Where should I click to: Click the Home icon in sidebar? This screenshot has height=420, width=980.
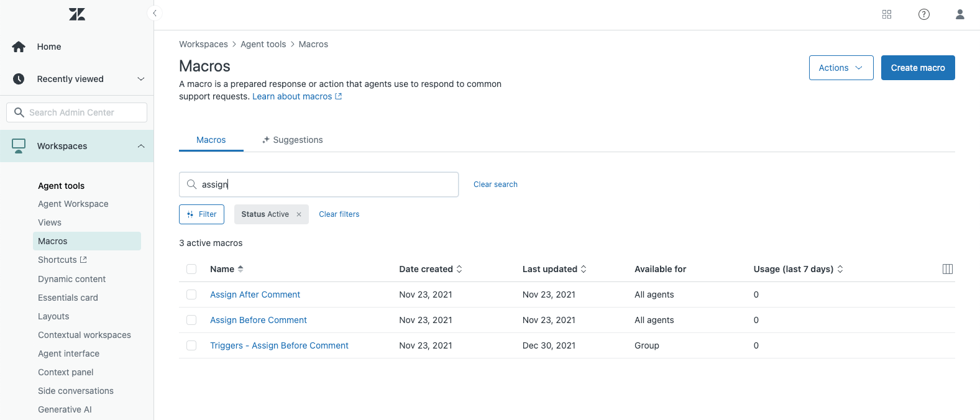pos(19,47)
